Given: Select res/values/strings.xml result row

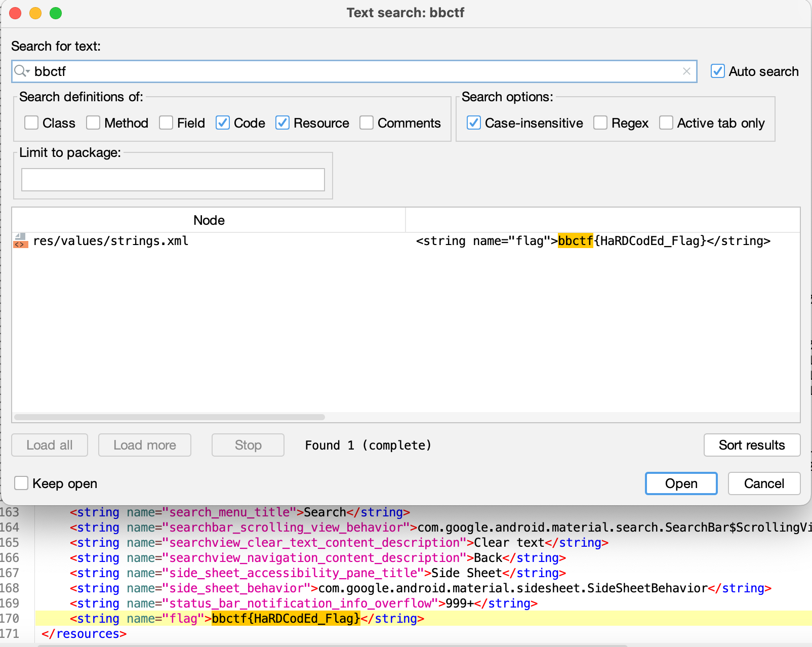Looking at the screenshot, I should pyautogui.click(x=406, y=241).
